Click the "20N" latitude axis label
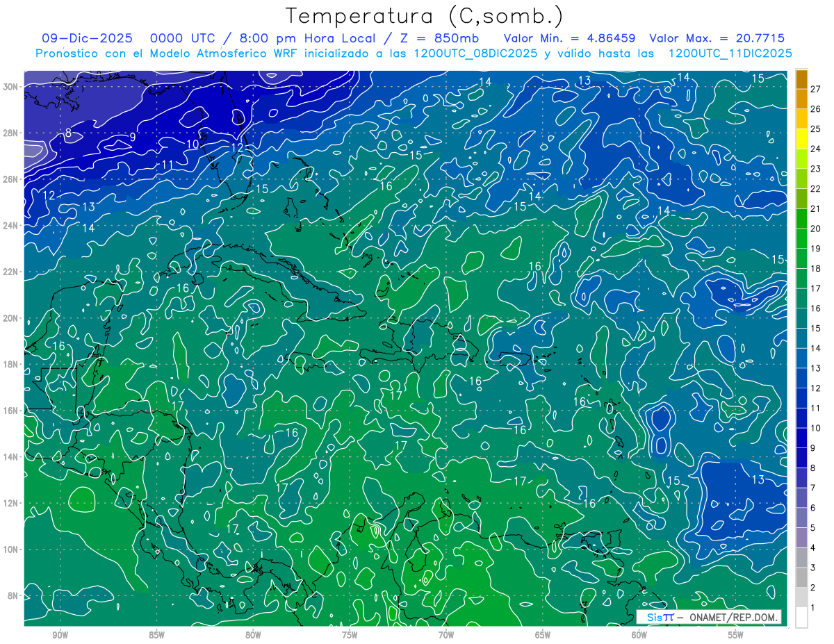Viewport: 834px width, 644px height. pyautogui.click(x=10, y=318)
